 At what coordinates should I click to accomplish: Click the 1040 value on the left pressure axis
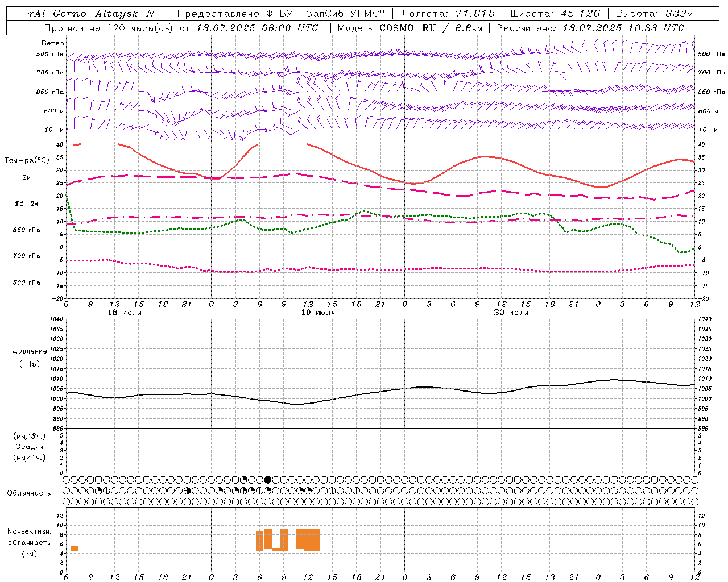[x=57, y=319]
